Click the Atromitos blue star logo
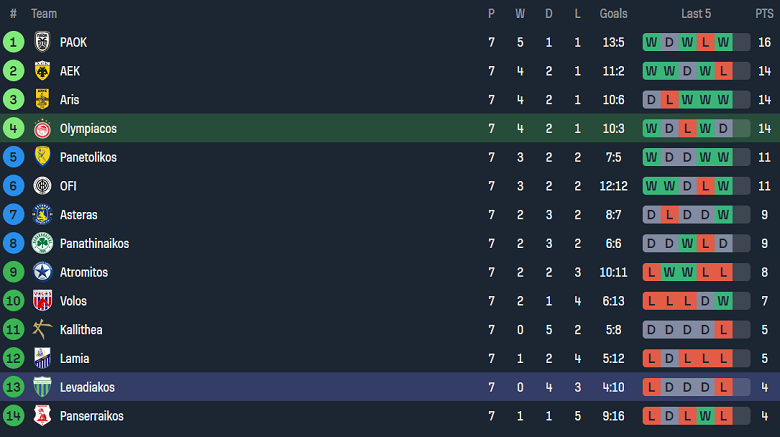Viewport: 780px width, 437px height. [42, 272]
